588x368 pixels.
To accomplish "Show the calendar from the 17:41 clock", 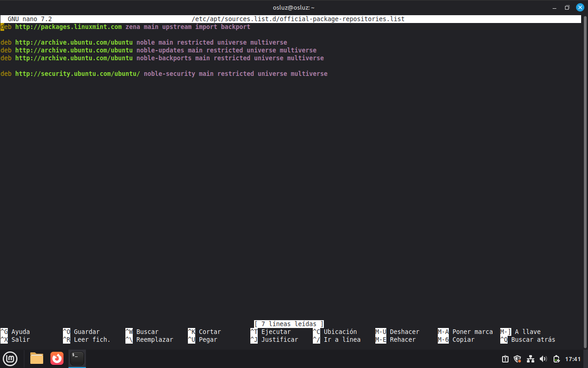I will 573,359.
